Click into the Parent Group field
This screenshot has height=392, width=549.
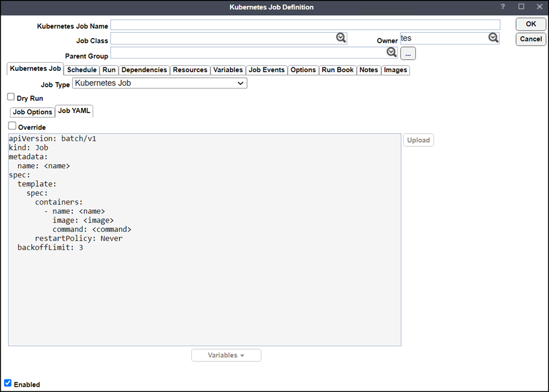pyautogui.click(x=254, y=53)
